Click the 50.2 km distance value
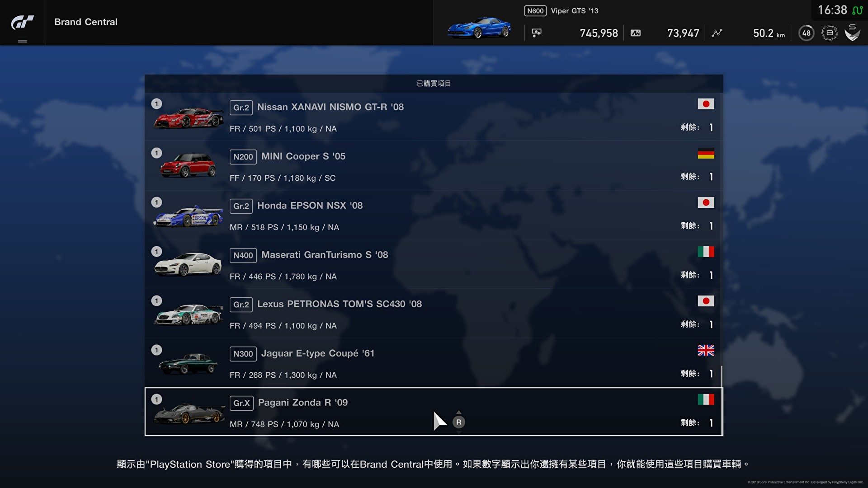This screenshot has height=488, width=868. point(769,33)
